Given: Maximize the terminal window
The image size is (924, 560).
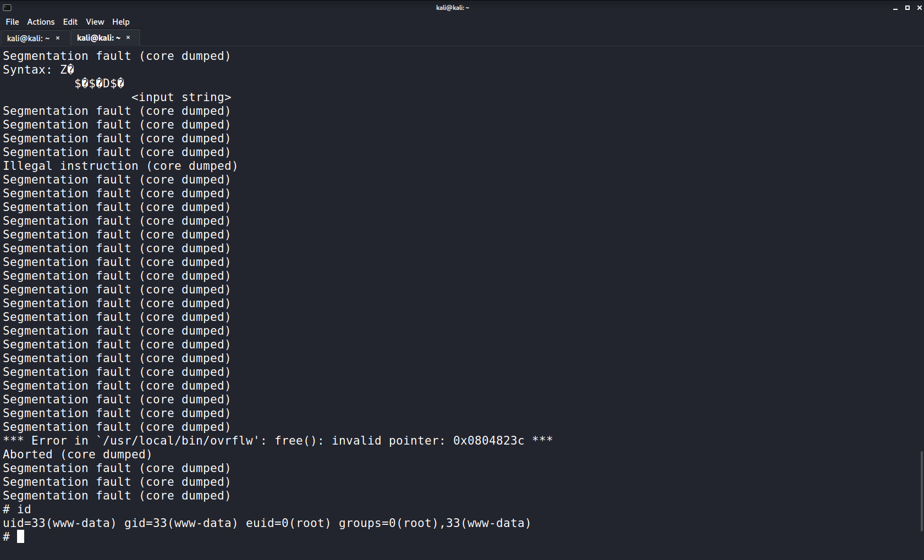Looking at the screenshot, I should (x=907, y=8).
